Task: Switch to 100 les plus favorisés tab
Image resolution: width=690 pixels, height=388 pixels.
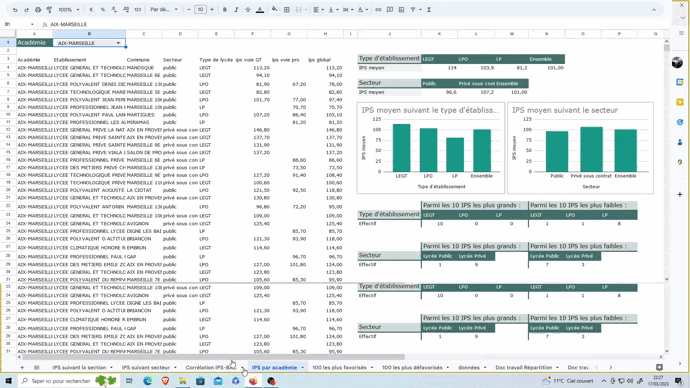Action: [x=339, y=367]
